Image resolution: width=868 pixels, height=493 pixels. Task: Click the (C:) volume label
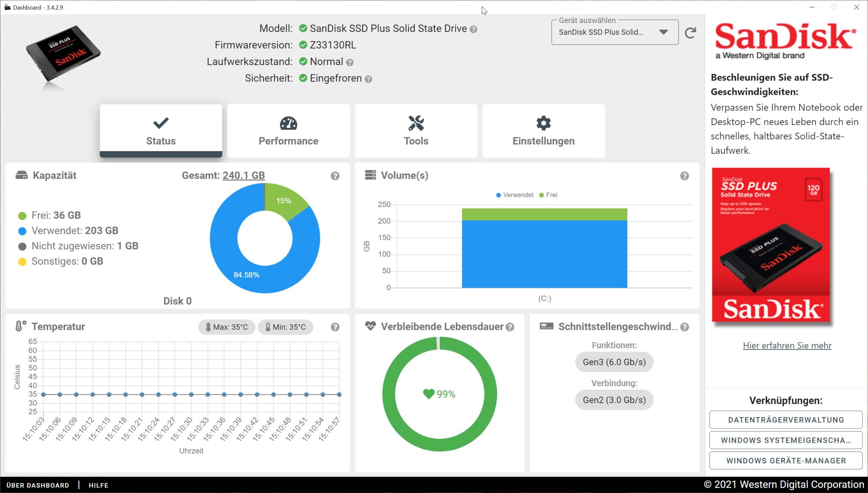click(x=545, y=299)
